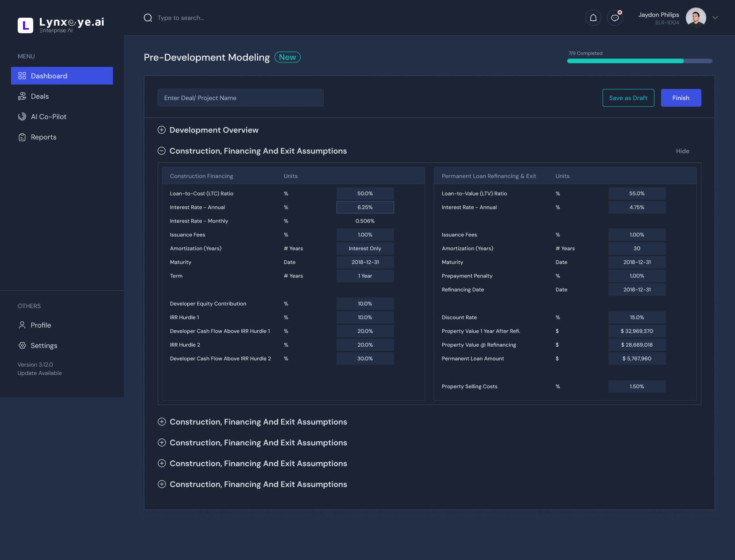Viewport: 735px width, 560px height.
Task: Click the Save as Draft button
Action: [x=628, y=98]
